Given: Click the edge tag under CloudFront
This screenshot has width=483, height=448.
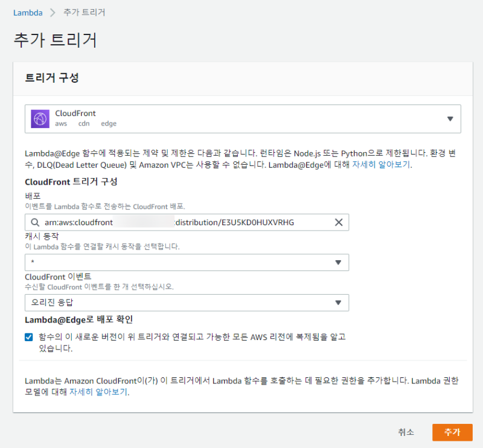Looking at the screenshot, I should (x=109, y=124).
